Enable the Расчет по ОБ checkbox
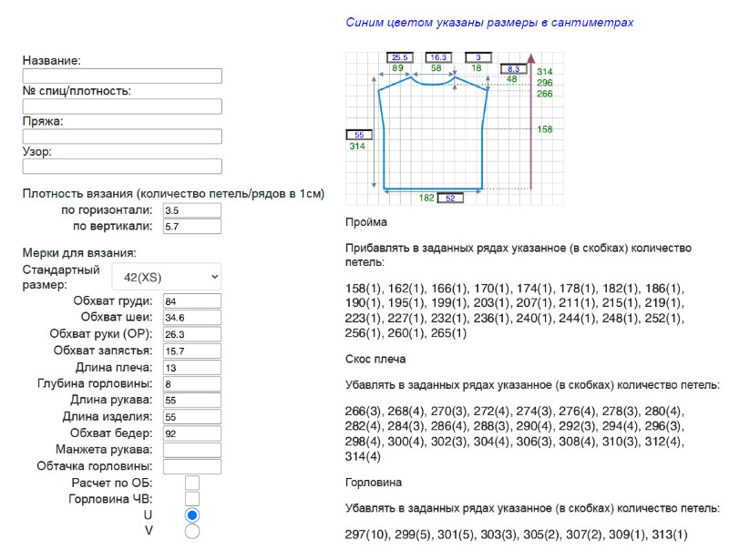729x560 pixels. [x=192, y=483]
